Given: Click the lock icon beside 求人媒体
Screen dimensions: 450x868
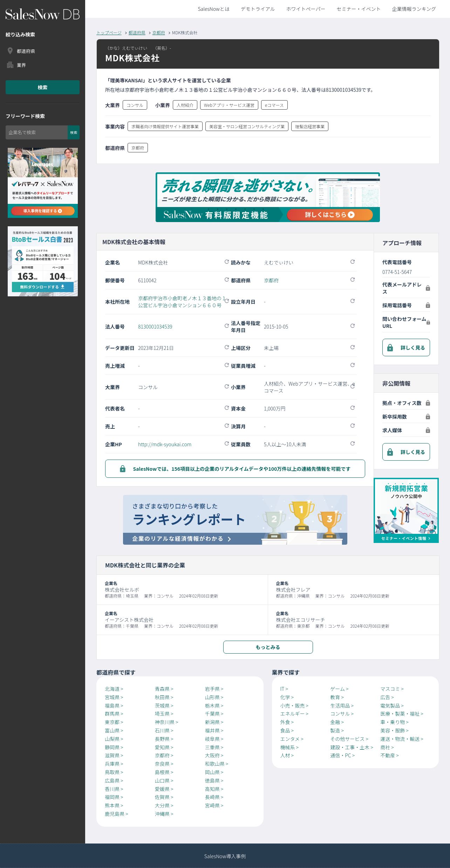Looking at the screenshot, I should pyautogui.click(x=428, y=430).
